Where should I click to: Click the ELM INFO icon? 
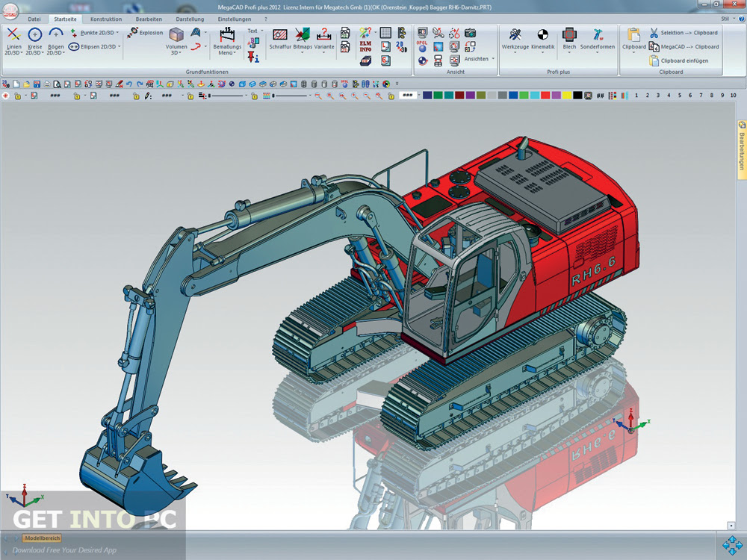[x=365, y=46]
